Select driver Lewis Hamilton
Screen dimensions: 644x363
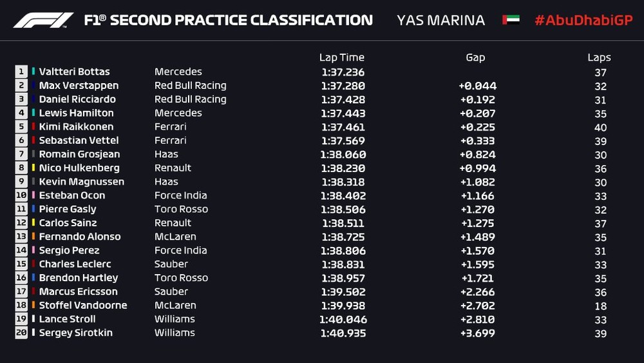pos(76,113)
